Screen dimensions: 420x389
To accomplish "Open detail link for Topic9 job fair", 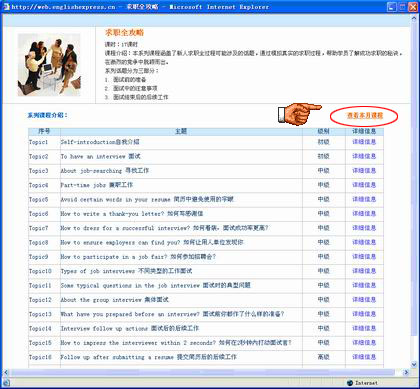I will point(364,256).
